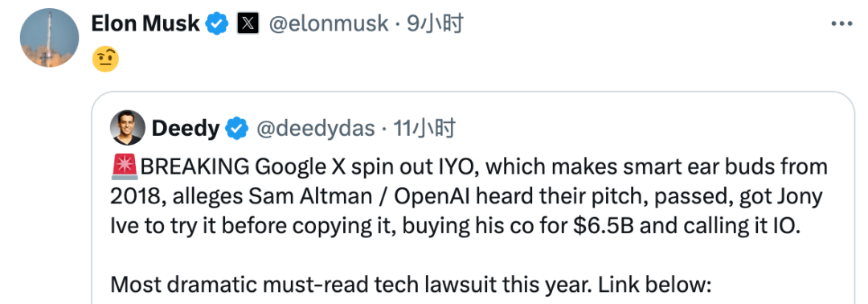The height and width of the screenshot is (304, 868).
Task: Open Deedy's profile photo in the quoted post
Action: (x=128, y=128)
